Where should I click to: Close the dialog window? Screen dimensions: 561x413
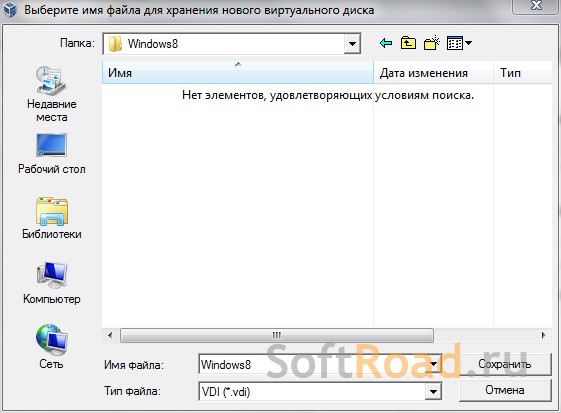tap(536, 6)
